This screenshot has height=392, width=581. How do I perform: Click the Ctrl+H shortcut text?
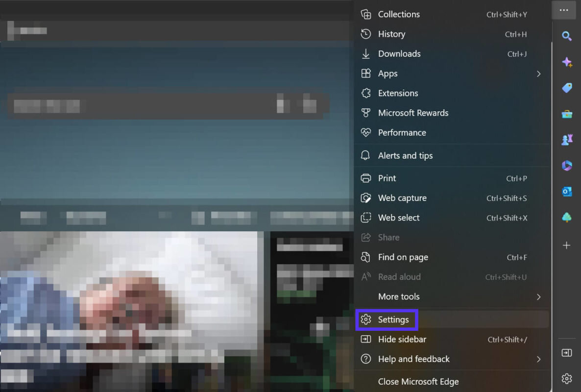516,34
